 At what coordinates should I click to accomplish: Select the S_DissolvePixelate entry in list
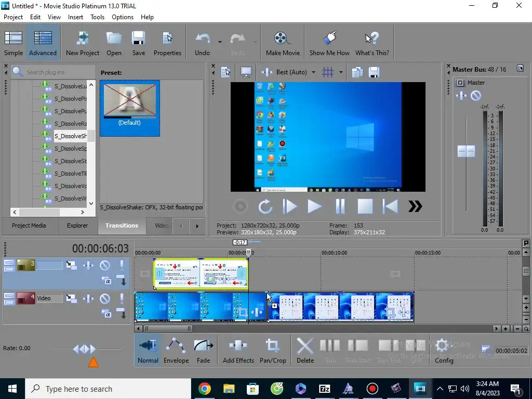click(x=71, y=99)
